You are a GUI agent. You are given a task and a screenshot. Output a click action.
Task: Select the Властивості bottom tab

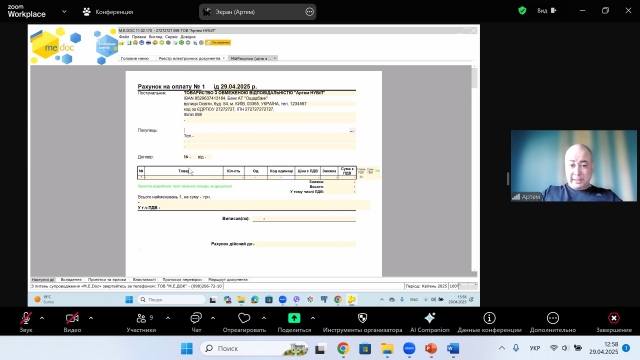point(144,280)
